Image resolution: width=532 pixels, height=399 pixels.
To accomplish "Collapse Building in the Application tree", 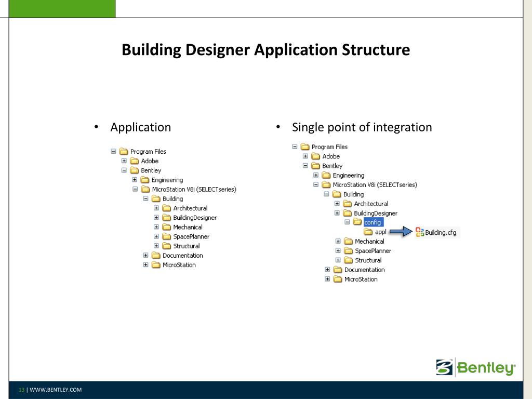I will coord(145,199).
